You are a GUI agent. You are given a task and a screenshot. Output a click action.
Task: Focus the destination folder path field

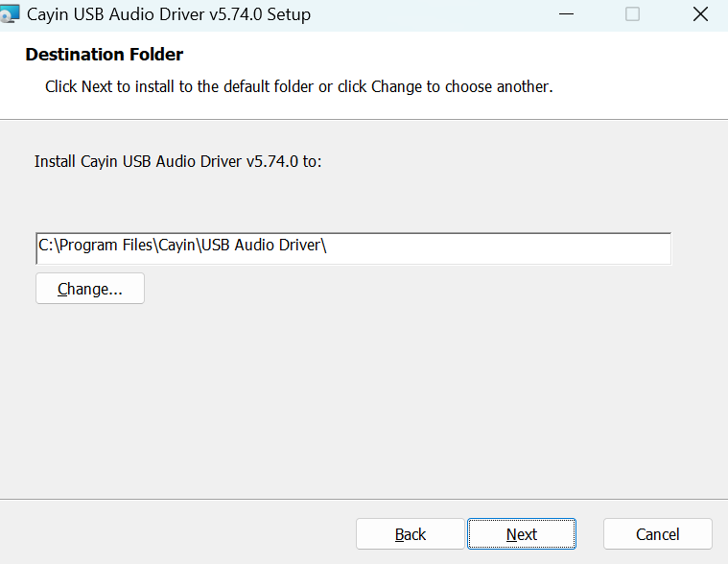[x=353, y=247]
